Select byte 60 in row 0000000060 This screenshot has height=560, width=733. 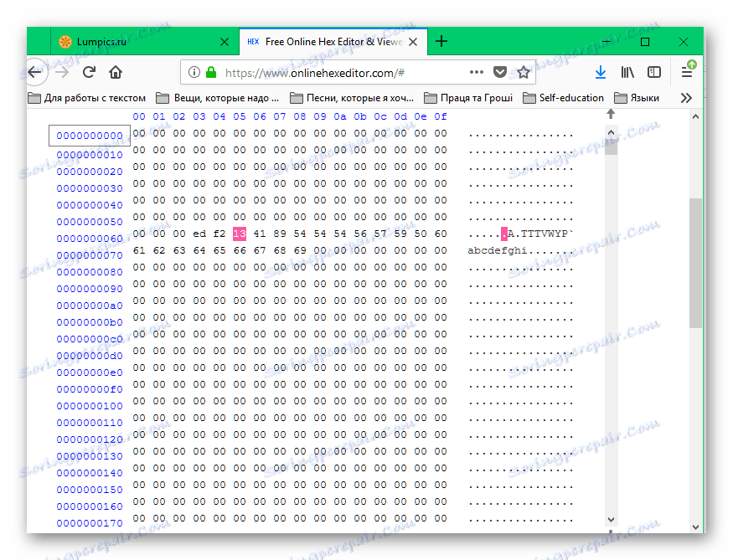pyautogui.click(x=441, y=234)
